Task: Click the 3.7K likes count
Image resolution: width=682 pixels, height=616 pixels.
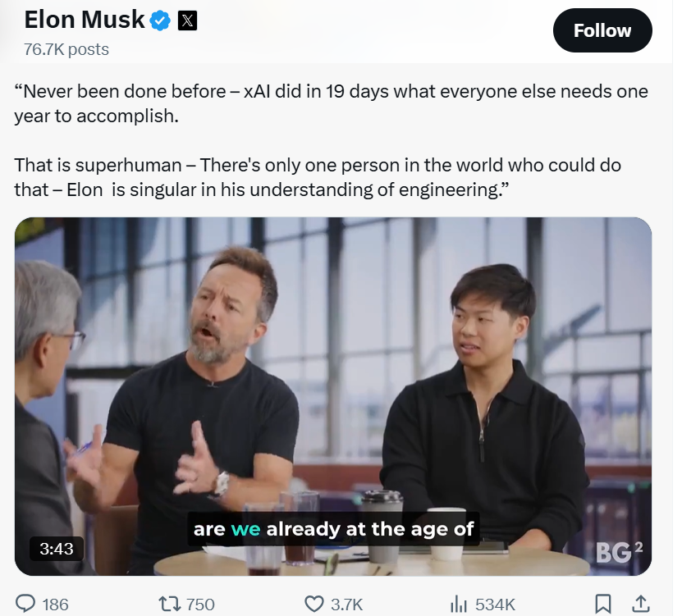Action: tap(346, 605)
